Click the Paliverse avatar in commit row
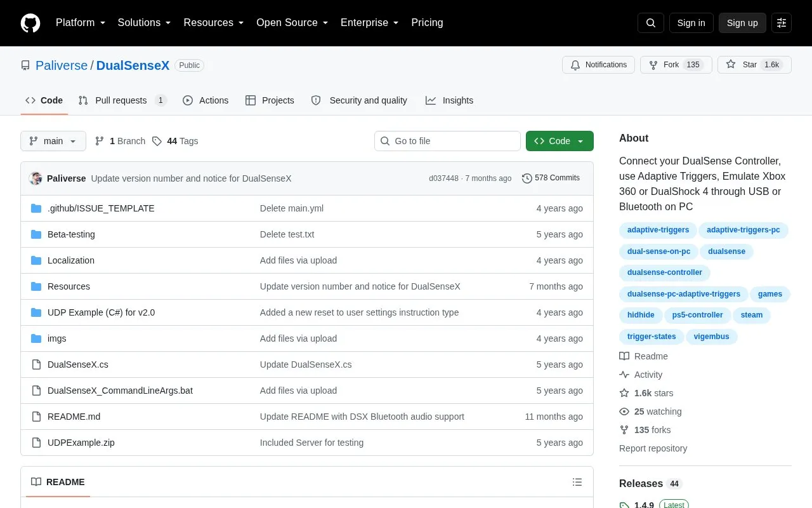Image resolution: width=812 pixels, height=508 pixels. click(36, 178)
